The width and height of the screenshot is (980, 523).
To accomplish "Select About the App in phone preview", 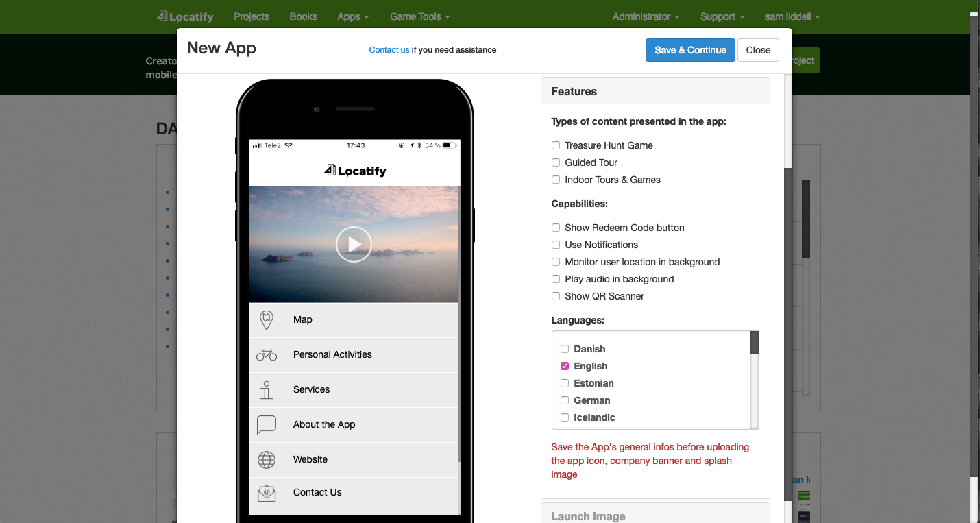I will point(354,425).
